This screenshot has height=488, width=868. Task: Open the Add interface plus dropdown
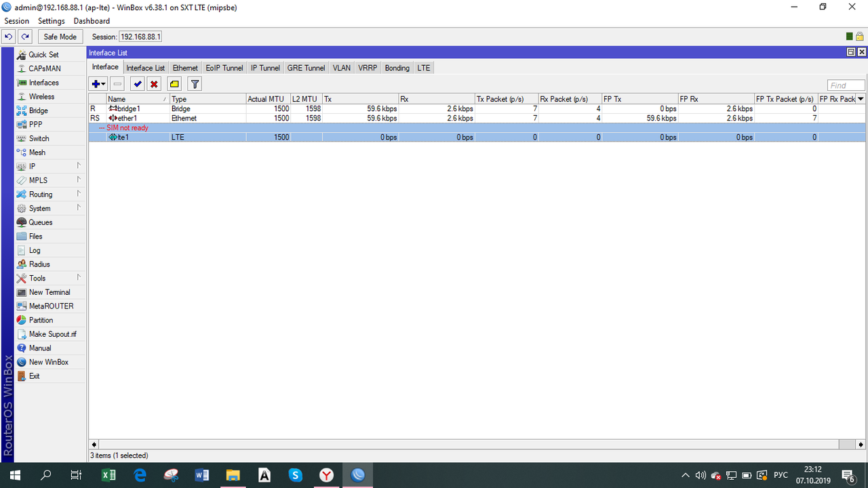(99, 84)
